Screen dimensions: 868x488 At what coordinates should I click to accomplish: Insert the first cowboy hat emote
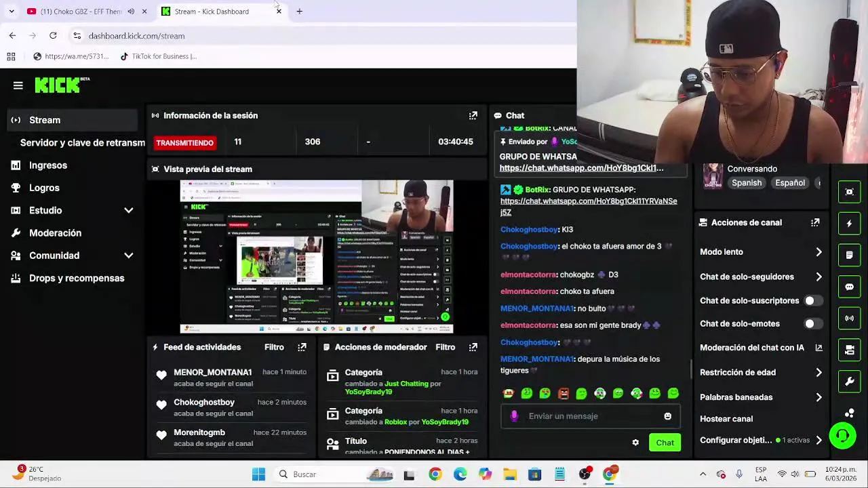(509, 393)
